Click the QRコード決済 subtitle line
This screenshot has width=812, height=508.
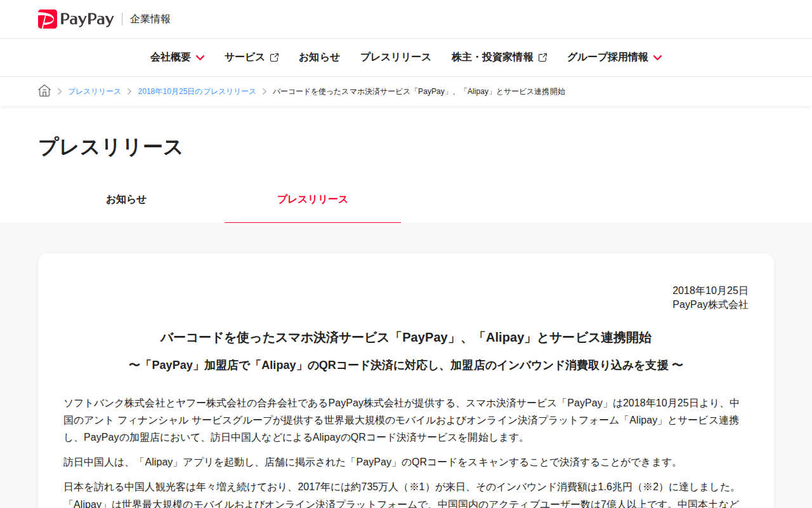tap(406, 365)
